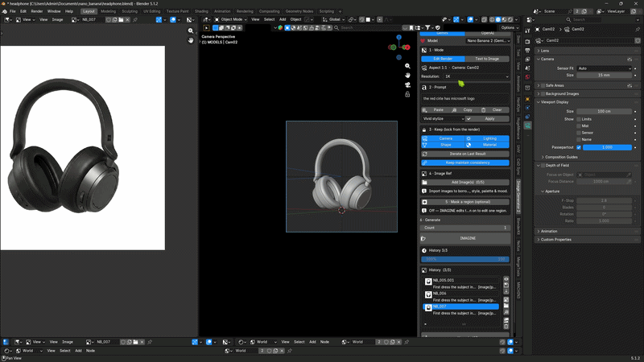Screen dimensions: 644x362
Task: Click zoom magnifier icon in image editor
Action: pos(191,31)
